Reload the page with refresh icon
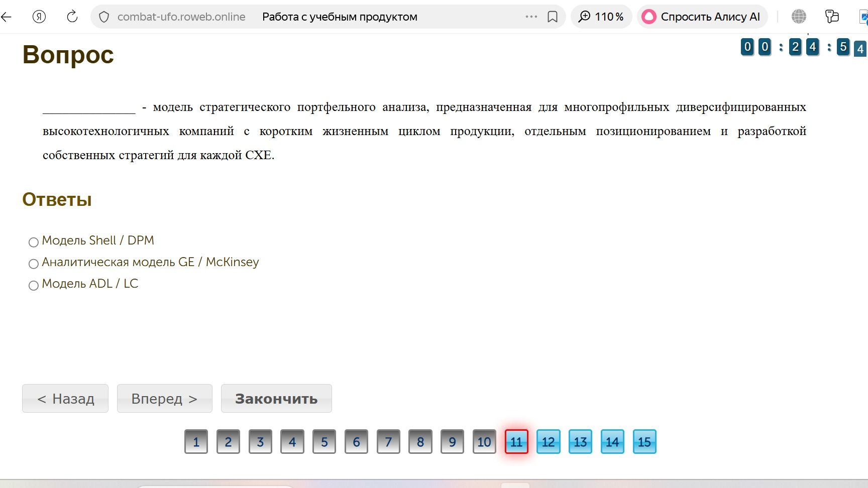This screenshot has height=488, width=868. [72, 17]
